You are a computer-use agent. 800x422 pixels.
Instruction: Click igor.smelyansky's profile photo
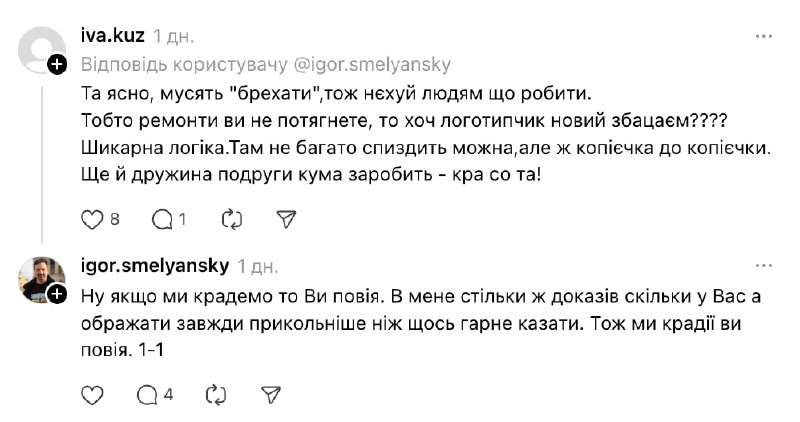click(x=42, y=278)
